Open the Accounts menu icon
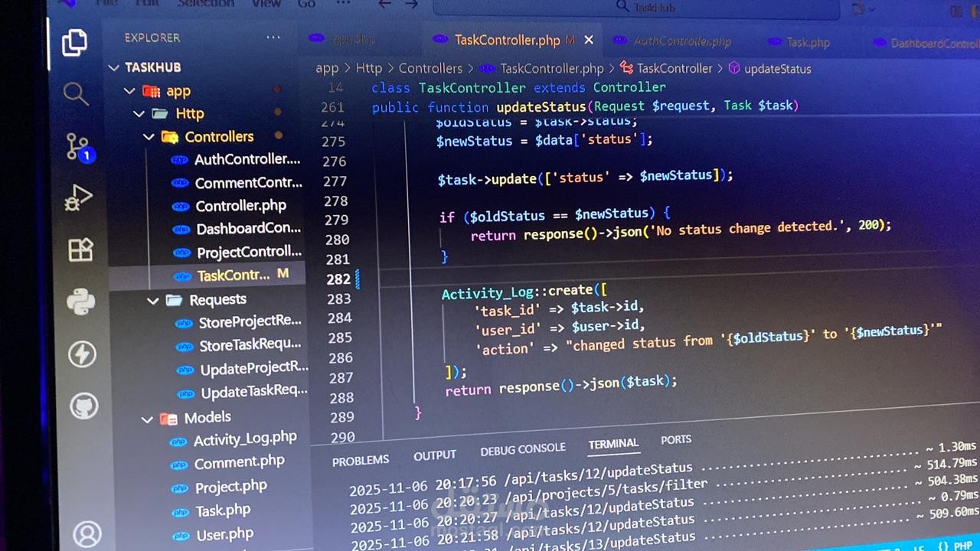Image resolution: width=980 pixels, height=551 pixels. (87, 533)
